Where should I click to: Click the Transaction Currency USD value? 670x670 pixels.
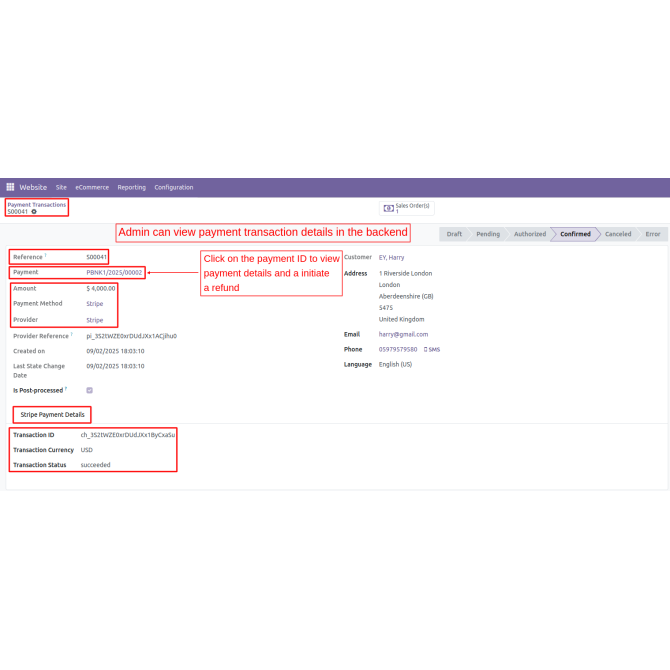point(87,450)
